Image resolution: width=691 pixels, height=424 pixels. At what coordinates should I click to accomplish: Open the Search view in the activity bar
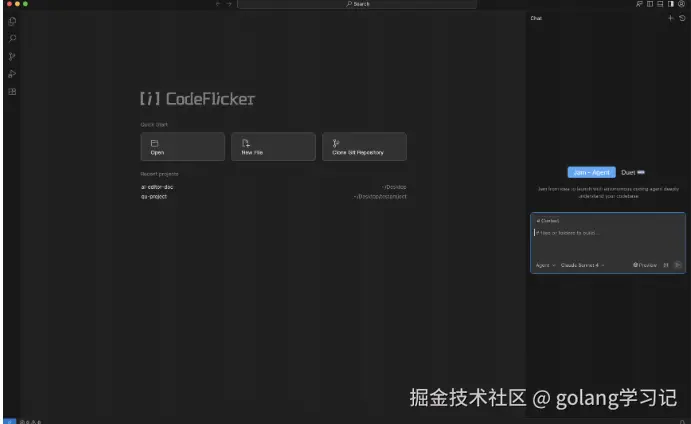(12, 39)
